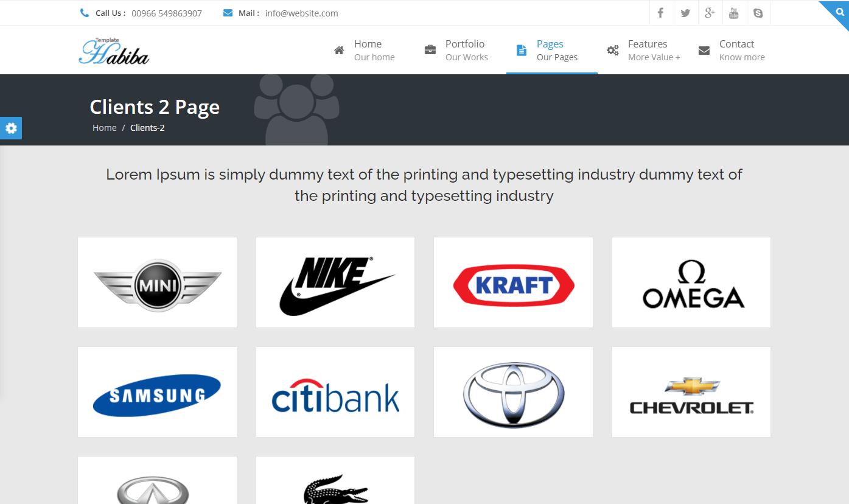849x504 pixels.
Task: Select the Samsung client logo card
Action: 157,392
